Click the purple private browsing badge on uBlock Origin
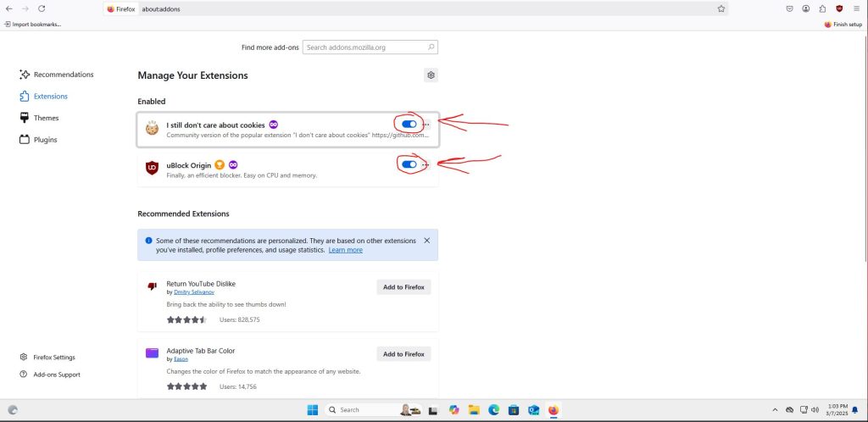The width and height of the screenshot is (868, 422). 234,165
